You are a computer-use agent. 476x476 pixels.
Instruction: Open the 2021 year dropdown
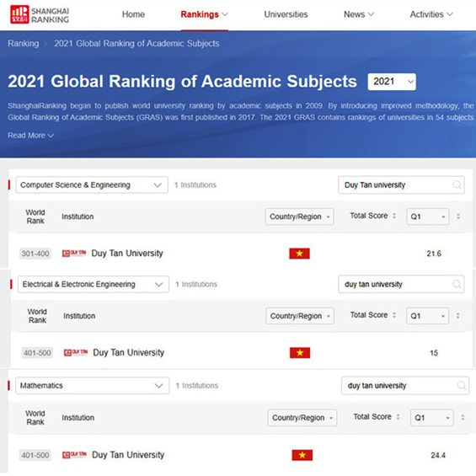pos(392,82)
